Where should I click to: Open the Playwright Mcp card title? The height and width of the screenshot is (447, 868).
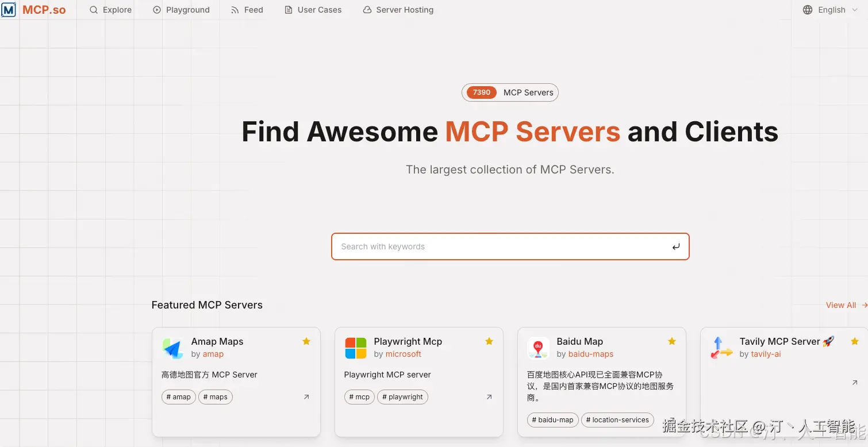(408, 341)
